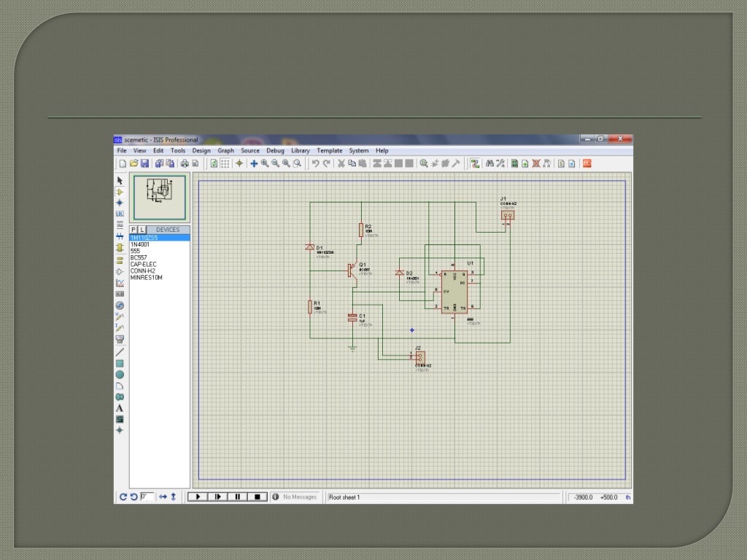Save the schematic with the floppy disk icon
747x560 pixels.
(x=145, y=164)
